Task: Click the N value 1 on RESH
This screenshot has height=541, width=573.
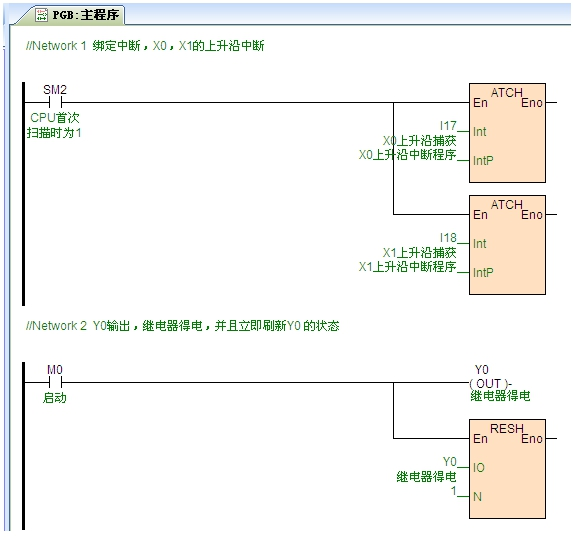Action: pos(454,491)
